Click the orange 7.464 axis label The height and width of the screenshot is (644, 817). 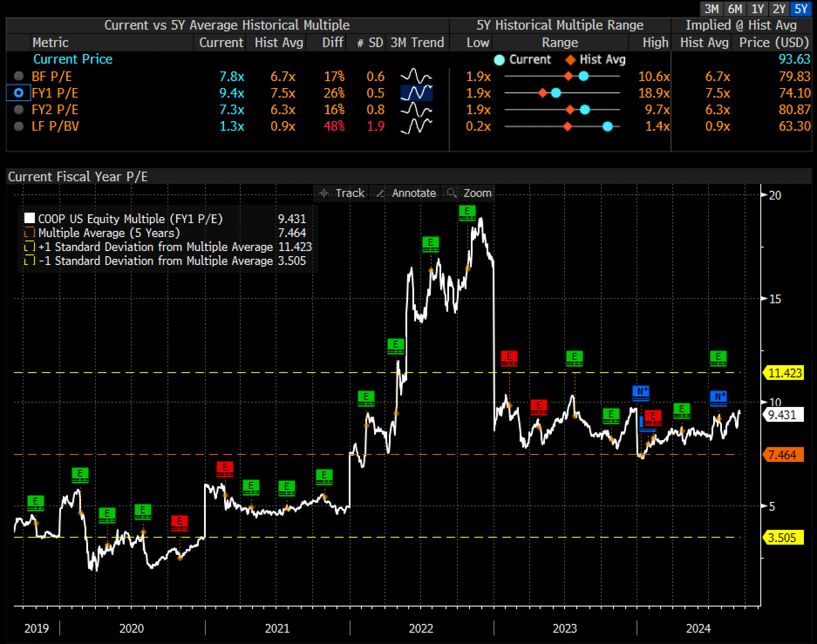pyautogui.click(x=784, y=455)
